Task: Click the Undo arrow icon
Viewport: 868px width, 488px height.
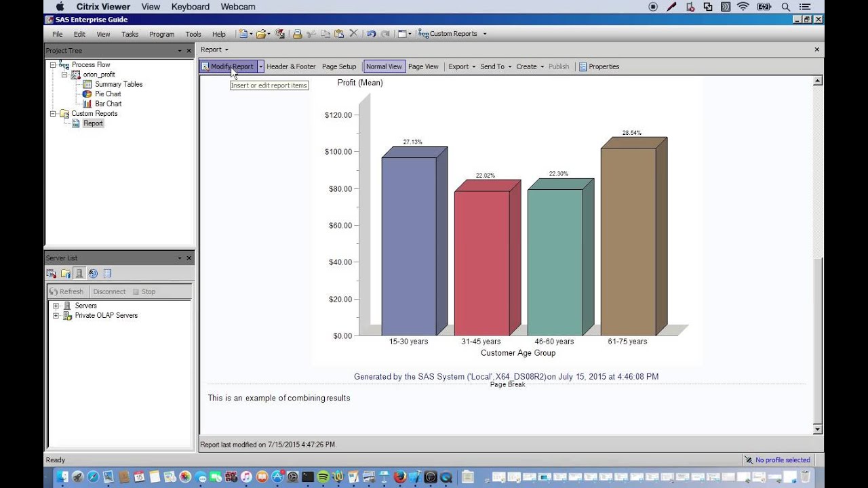Action: [371, 34]
